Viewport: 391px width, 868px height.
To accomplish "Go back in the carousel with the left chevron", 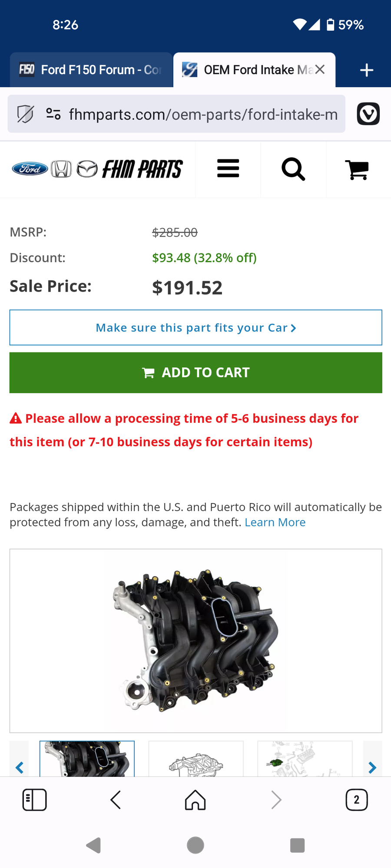I will pyautogui.click(x=19, y=768).
